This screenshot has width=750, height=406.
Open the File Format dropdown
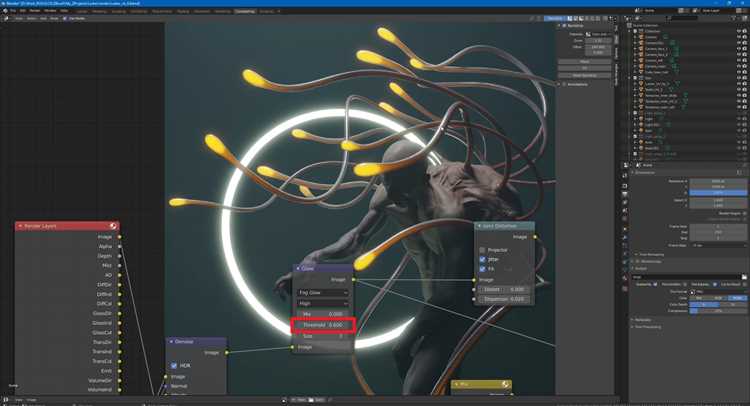719,292
